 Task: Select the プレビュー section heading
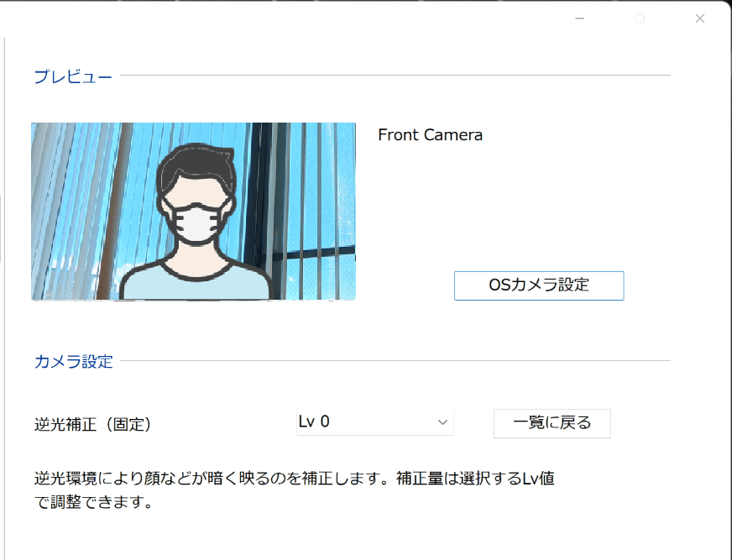(73, 76)
